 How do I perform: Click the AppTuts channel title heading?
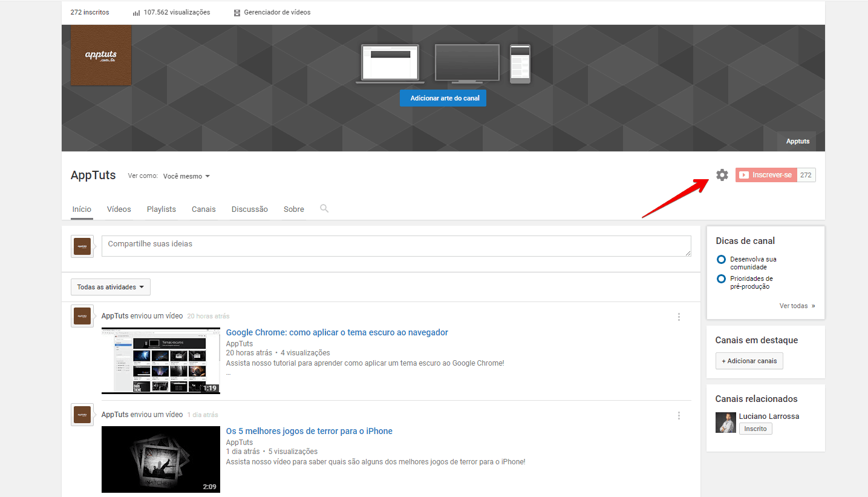coord(93,176)
